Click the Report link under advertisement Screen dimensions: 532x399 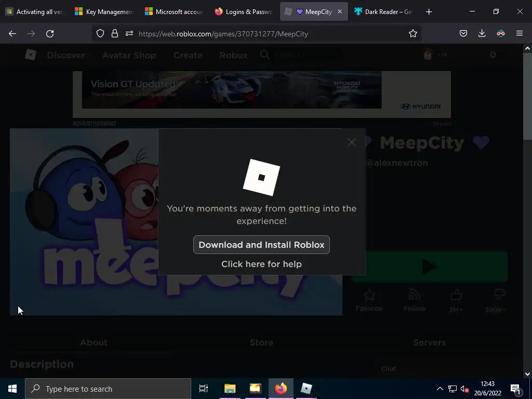[442, 124]
